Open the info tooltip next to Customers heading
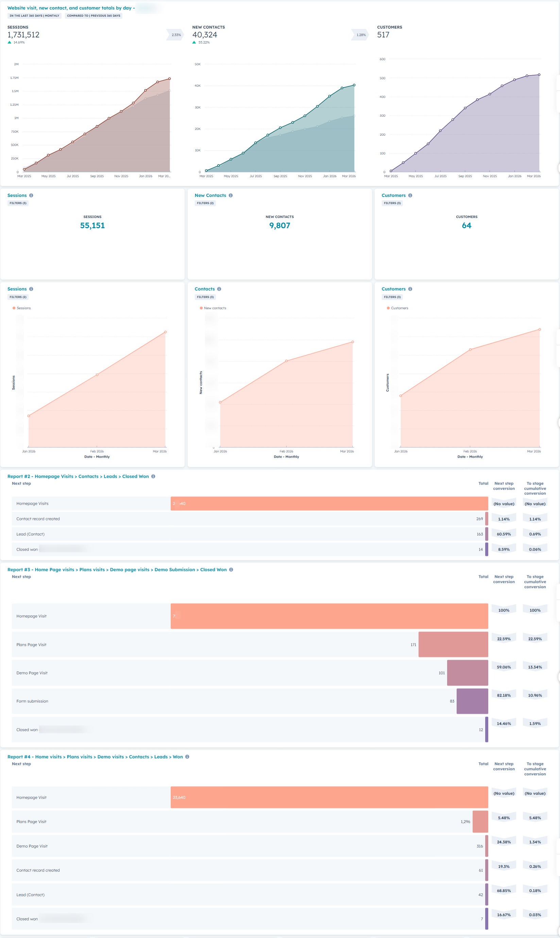 click(410, 196)
